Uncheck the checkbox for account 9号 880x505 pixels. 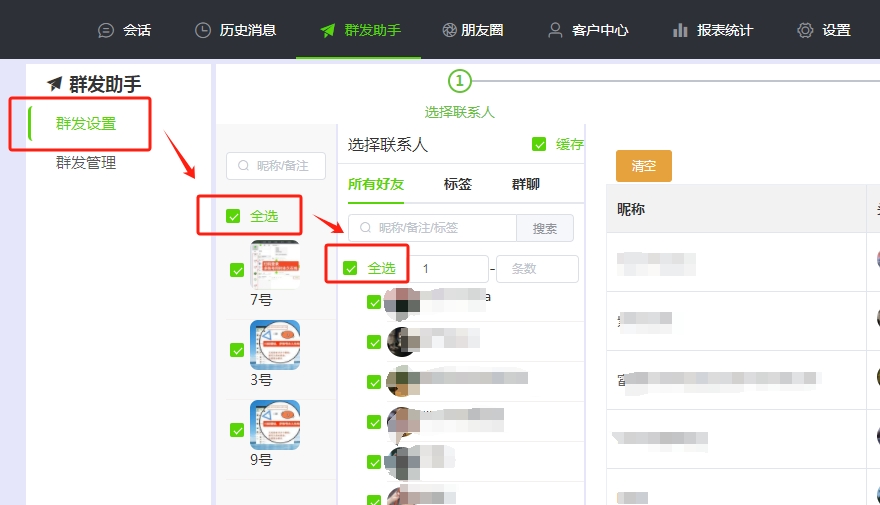(x=237, y=430)
